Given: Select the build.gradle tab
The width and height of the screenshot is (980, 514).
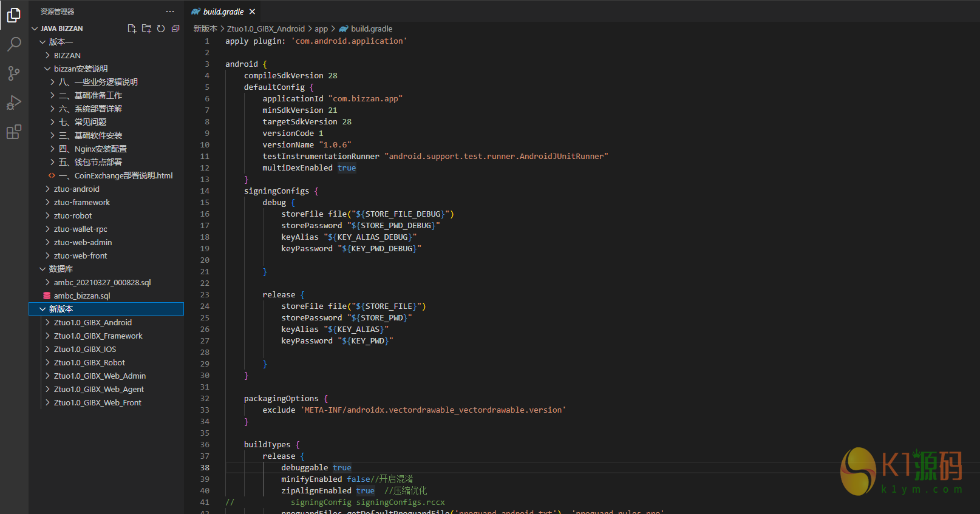Looking at the screenshot, I should 223,12.
